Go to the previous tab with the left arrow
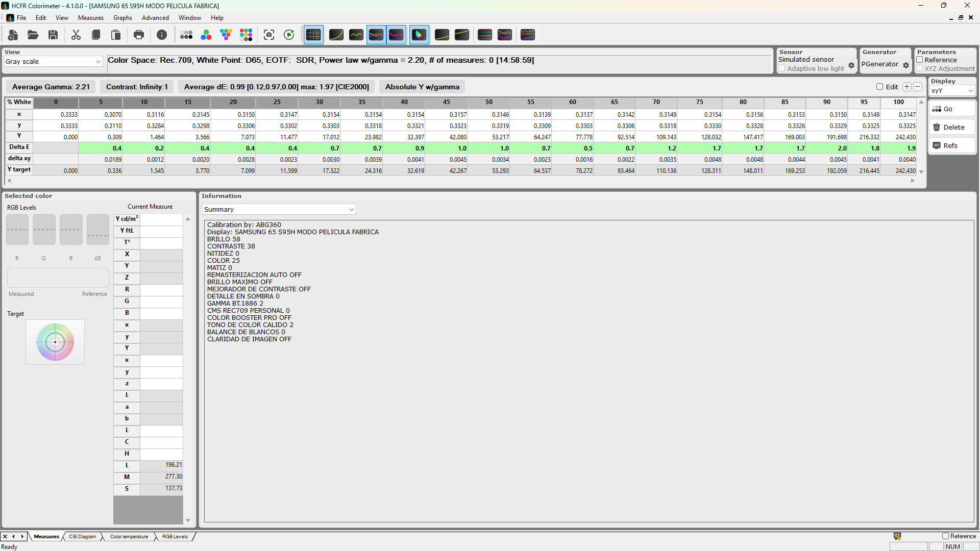 pyautogui.click(x=13, y=536)
